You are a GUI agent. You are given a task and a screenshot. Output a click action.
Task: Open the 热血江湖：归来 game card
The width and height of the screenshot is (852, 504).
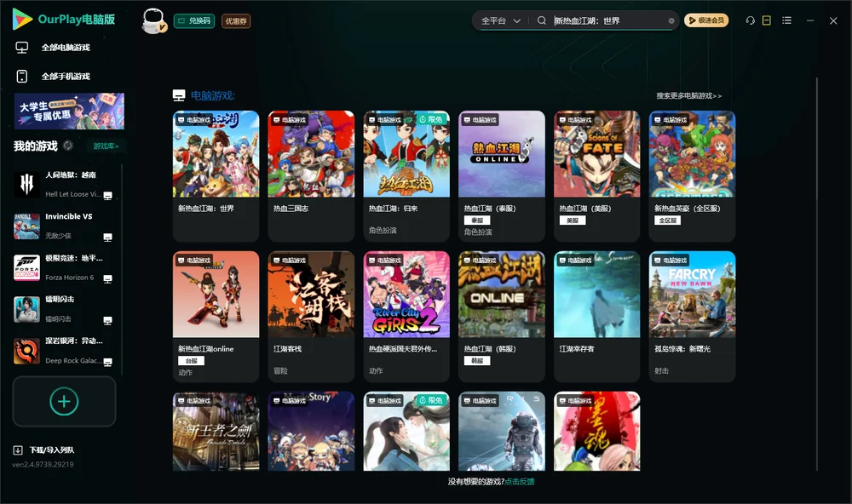406,176
